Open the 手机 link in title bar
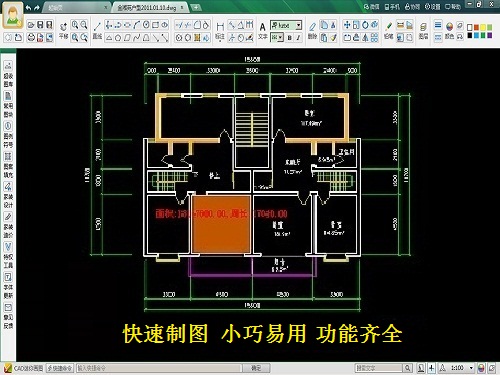 [392, 7]
